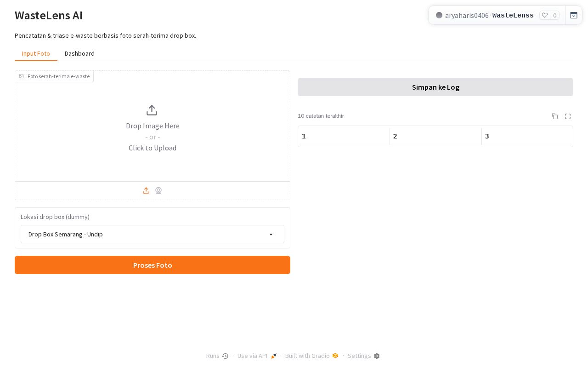Click the API rocket icon in footer
Viewport: 588px width, 368px height.
(274, 356)
